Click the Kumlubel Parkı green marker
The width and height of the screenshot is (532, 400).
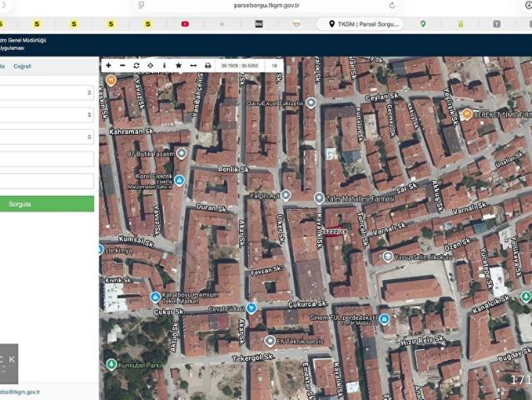pos(111,364)
